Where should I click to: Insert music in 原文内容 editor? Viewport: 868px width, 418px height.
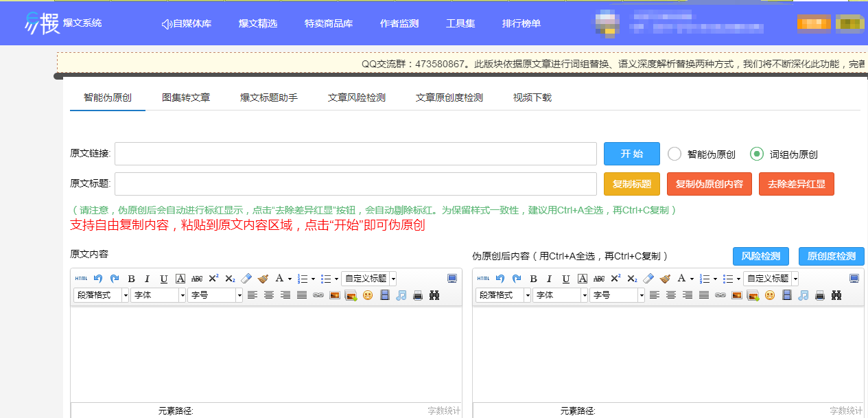(x=401, y=295)
